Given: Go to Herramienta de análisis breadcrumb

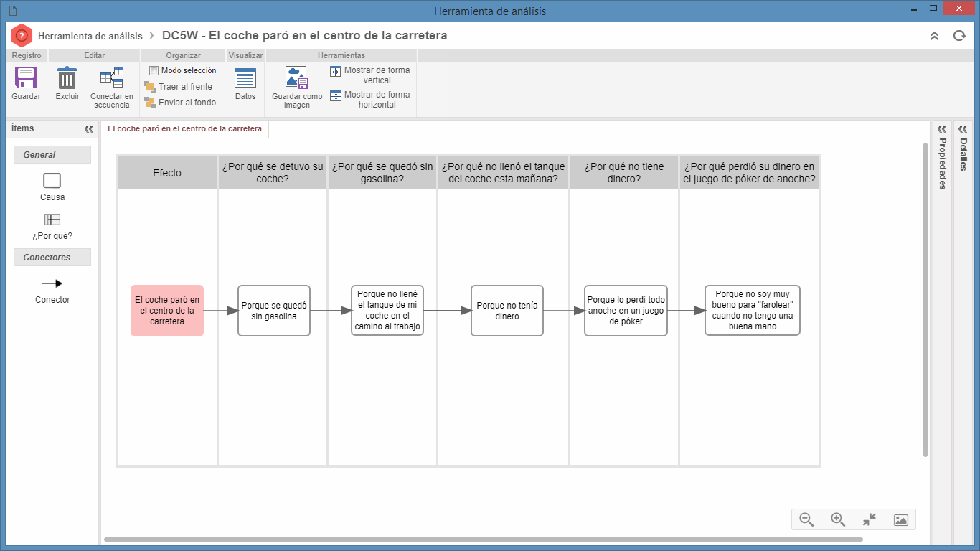Looking at the screenshot, I should (x=90, y=36).
